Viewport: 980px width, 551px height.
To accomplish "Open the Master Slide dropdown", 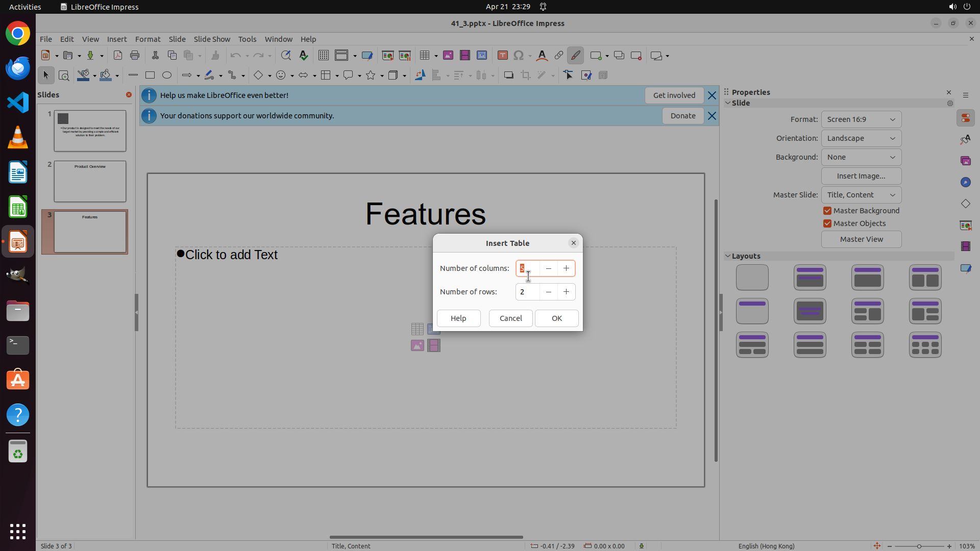I will click(x=861, y=195).
